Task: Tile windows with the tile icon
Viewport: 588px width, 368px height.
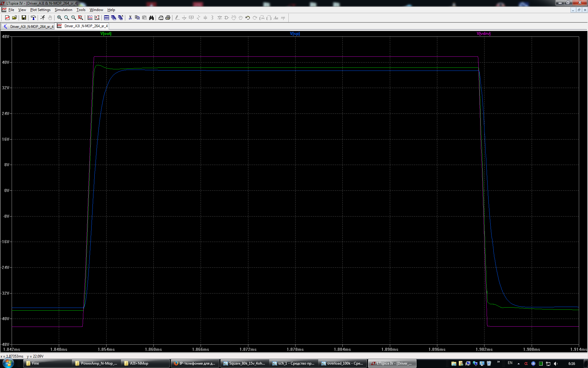Action: 107,18
